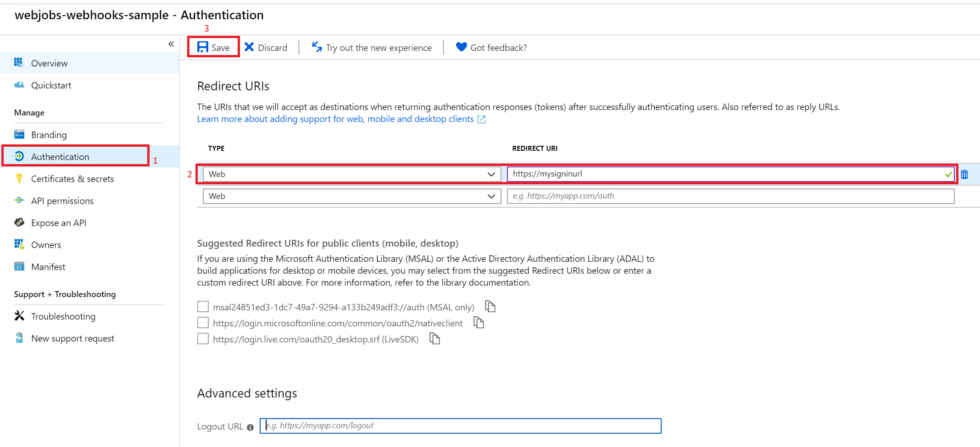The image size is (980, 447).
Task: Click the Discard X icon
Action: pos(249,47)
